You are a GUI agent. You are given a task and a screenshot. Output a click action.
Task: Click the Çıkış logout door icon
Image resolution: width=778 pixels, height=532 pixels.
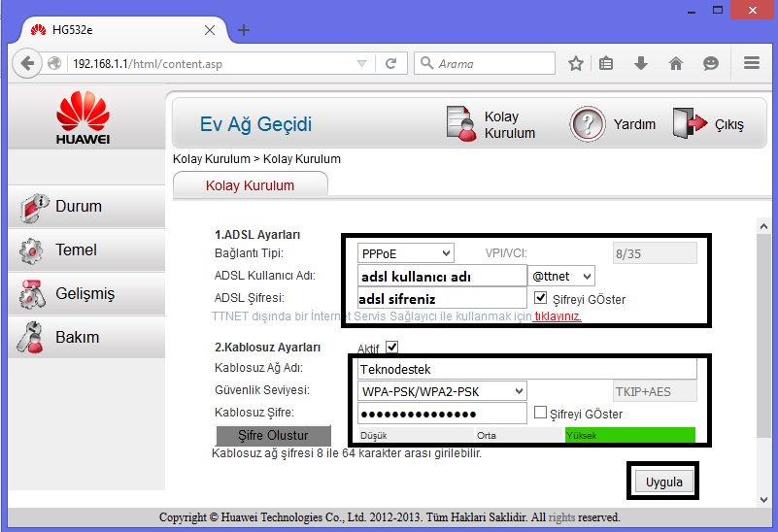coord(690,123)
